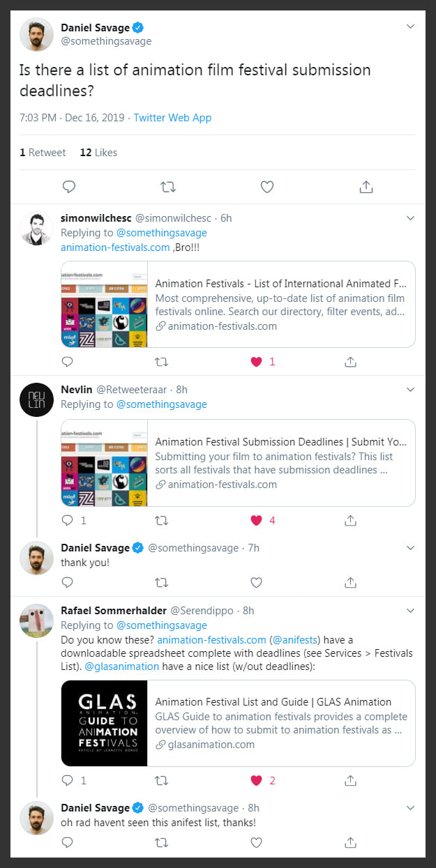Open Nevlin's profile avatar

pos(36,399)
